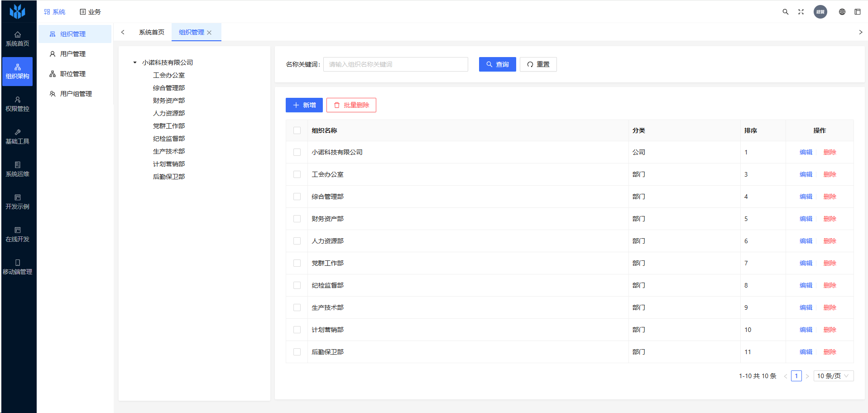The height and width of the screenshot is (413, 868).
Task: Toggle the select-all checkbox in table header
Action: [297, 130]
